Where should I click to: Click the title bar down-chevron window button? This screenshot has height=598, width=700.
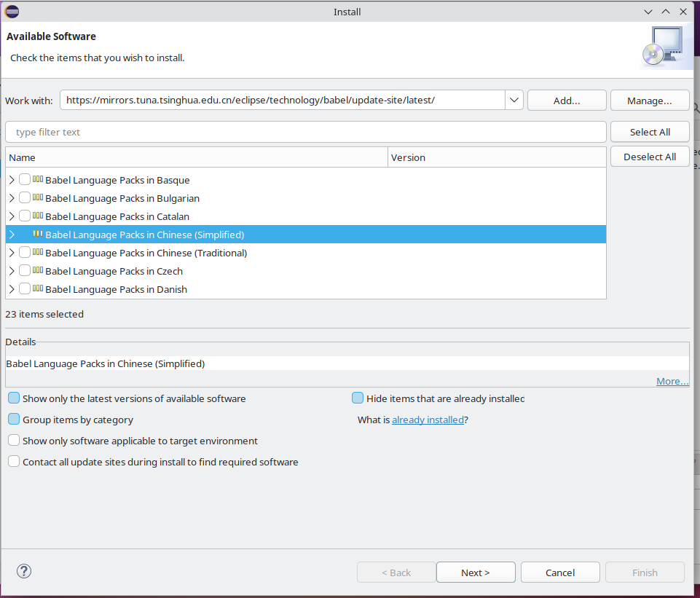tap(648, 12)
